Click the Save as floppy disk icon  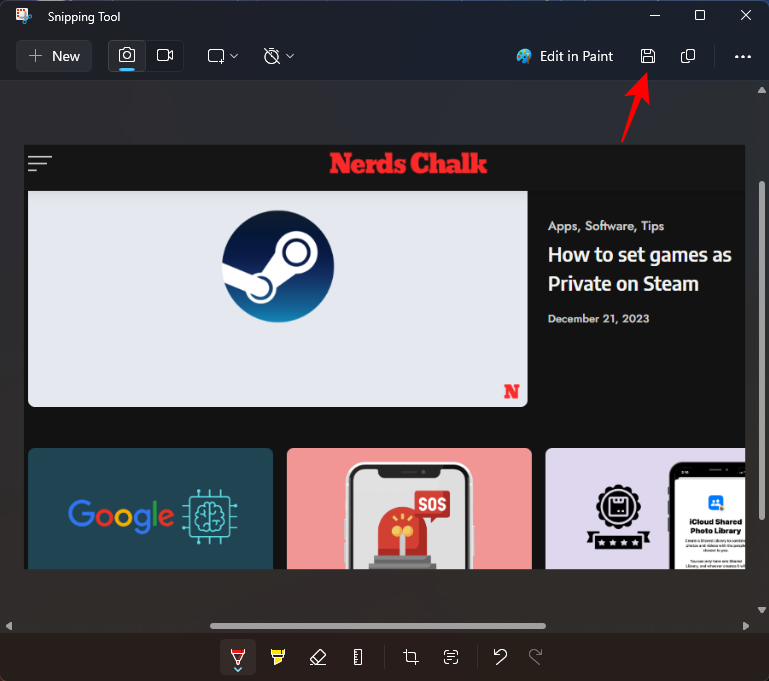(x=648, y=56)
